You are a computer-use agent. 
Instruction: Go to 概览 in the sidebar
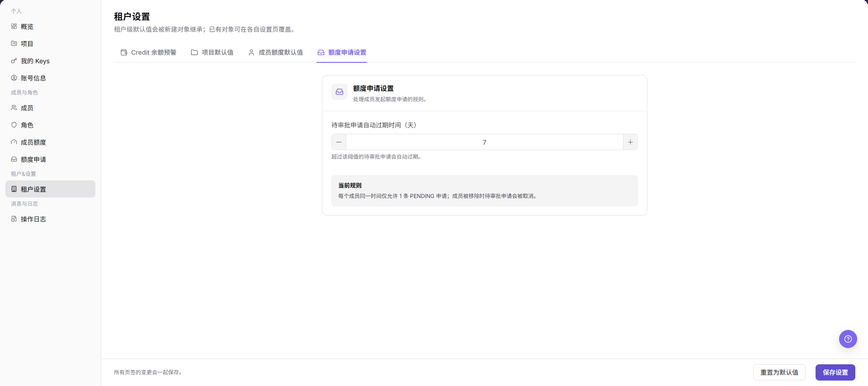[50, 26]
